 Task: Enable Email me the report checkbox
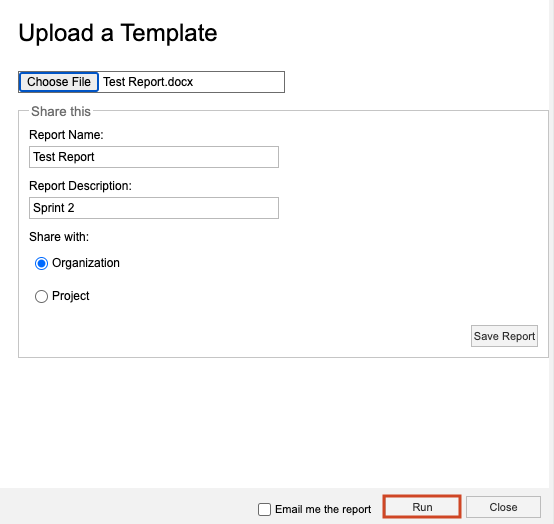(264, 510)
